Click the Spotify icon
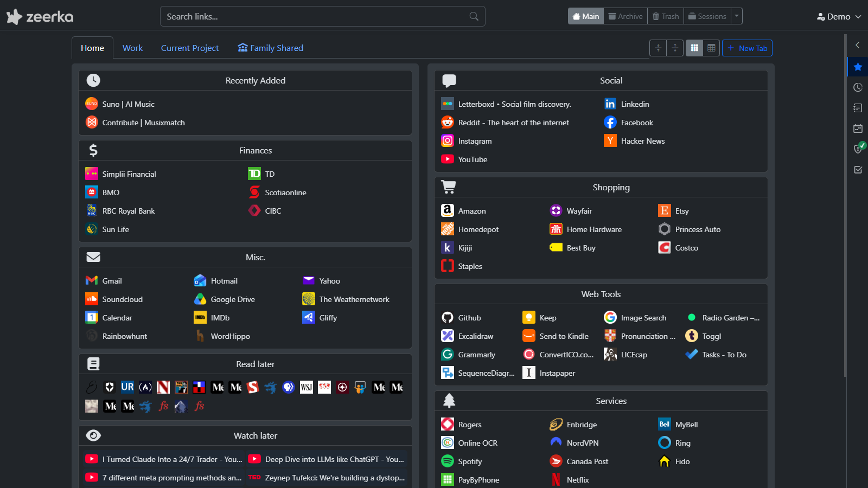868x488 pixels. (448, 461)
